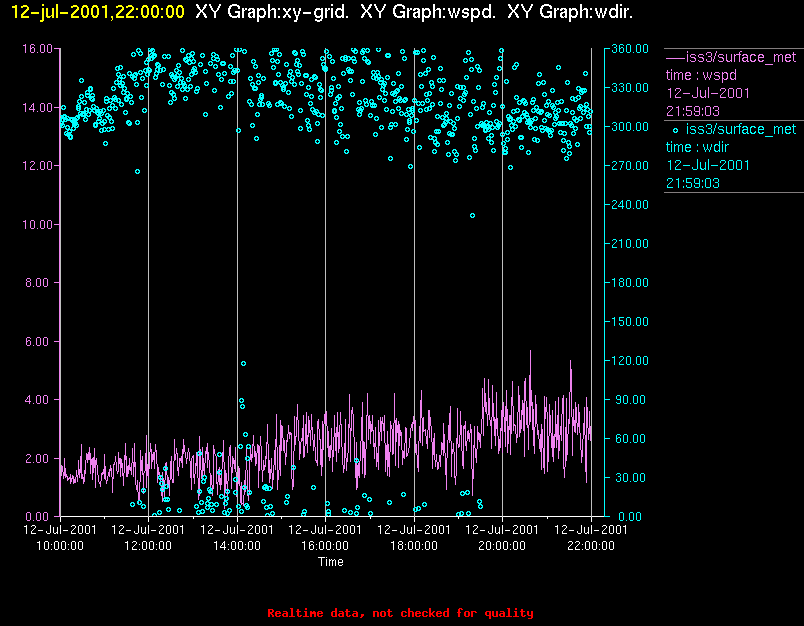The width and height of the screenshot is (804, 626).
Task: Click the cyan wdir circle legend marker
Action: pyautogui.click(x=675, y=130)
